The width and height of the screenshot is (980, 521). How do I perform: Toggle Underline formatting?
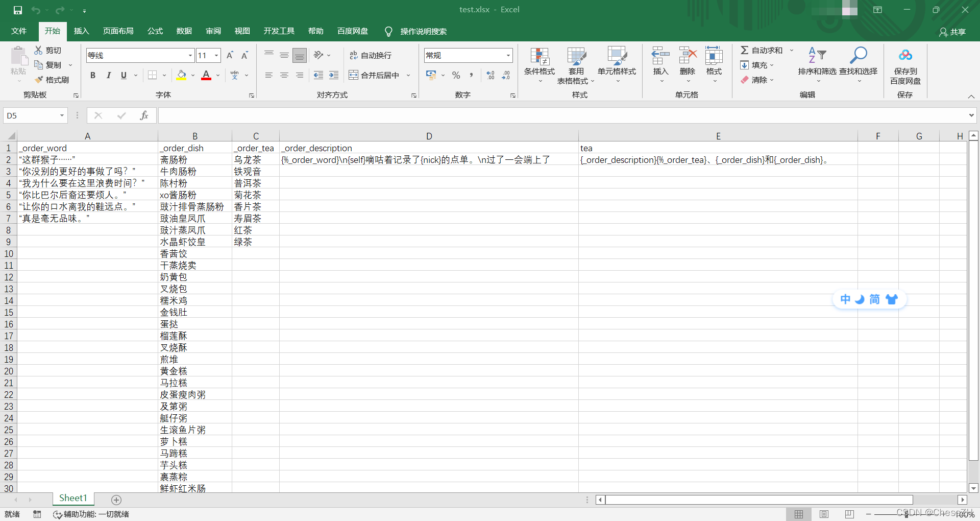pos(124,75)
